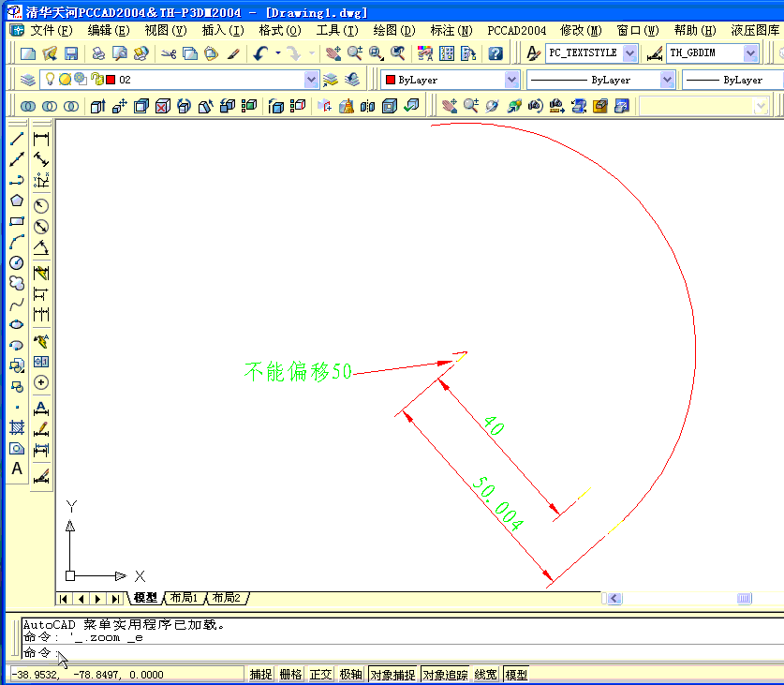Open the TH_GBDIM dimension style dropdown
Screen dimensions: 784x685
click(750, 53)
